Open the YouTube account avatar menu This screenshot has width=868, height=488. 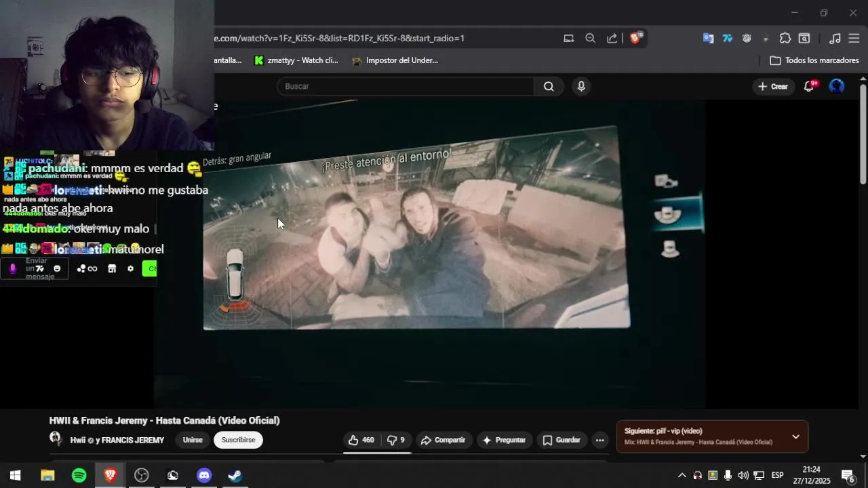coord(837,86)
